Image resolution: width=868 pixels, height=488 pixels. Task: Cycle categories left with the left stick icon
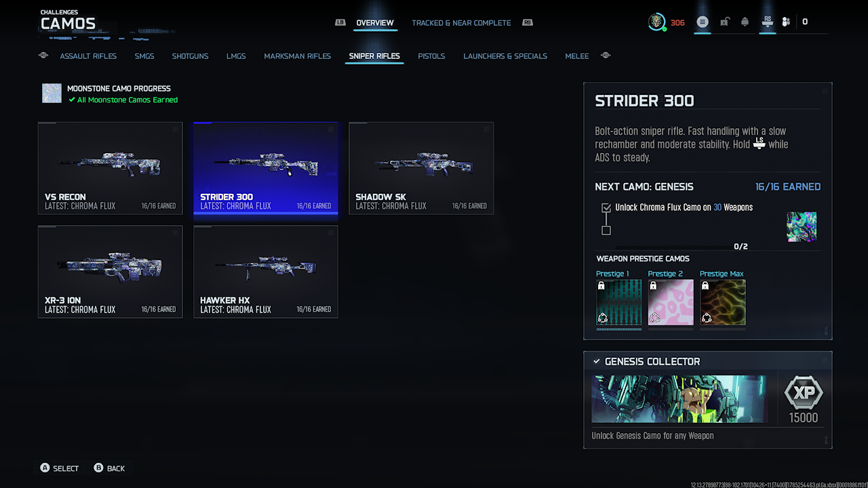pyautogui.click(x=44, y=56)
